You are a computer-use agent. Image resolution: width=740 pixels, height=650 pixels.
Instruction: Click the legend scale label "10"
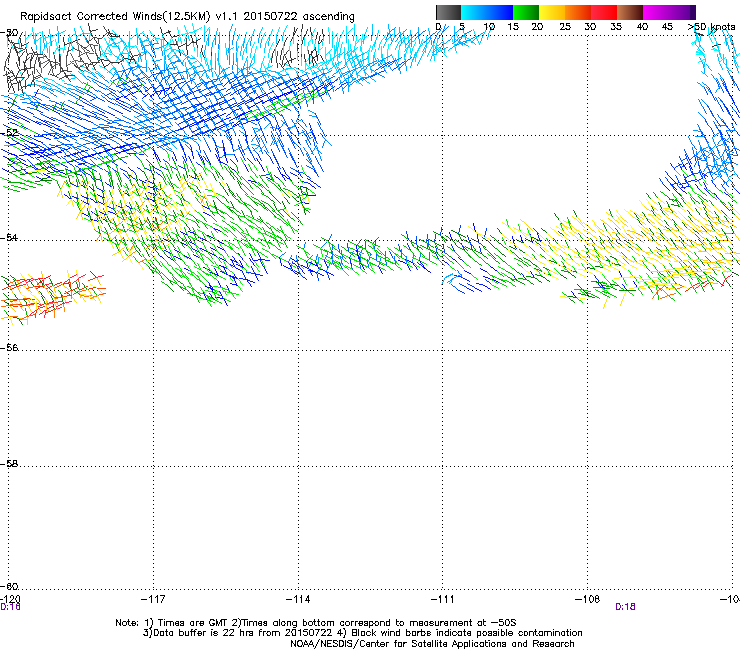(x=489, y=27)
